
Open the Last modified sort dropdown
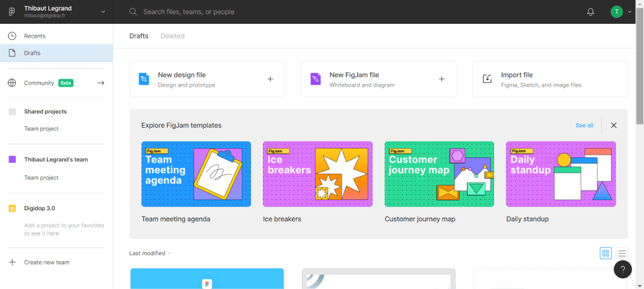(150, 253)
